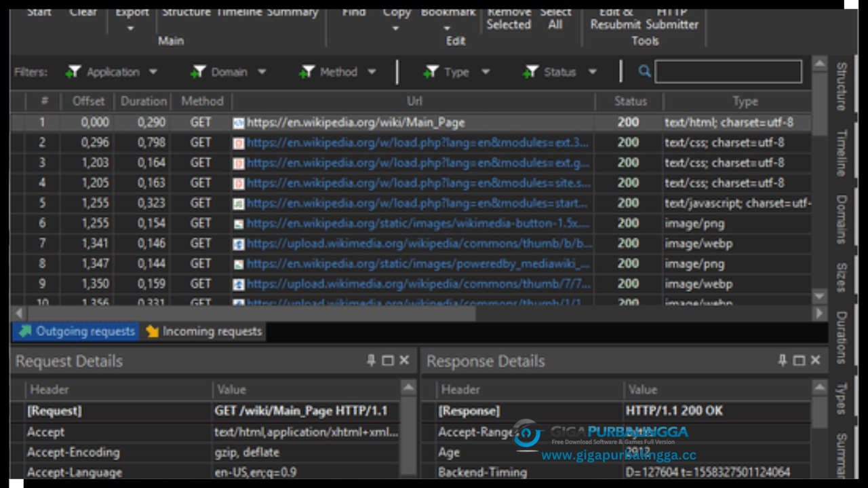868x488 pixels.
Task: Click the request list horizontal scrollbar right arrow
Action: point(819,313)
